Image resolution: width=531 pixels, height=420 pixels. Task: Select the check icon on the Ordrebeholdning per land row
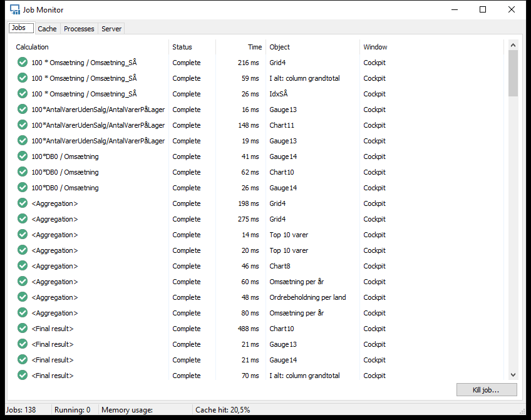[x=23, y=297]
